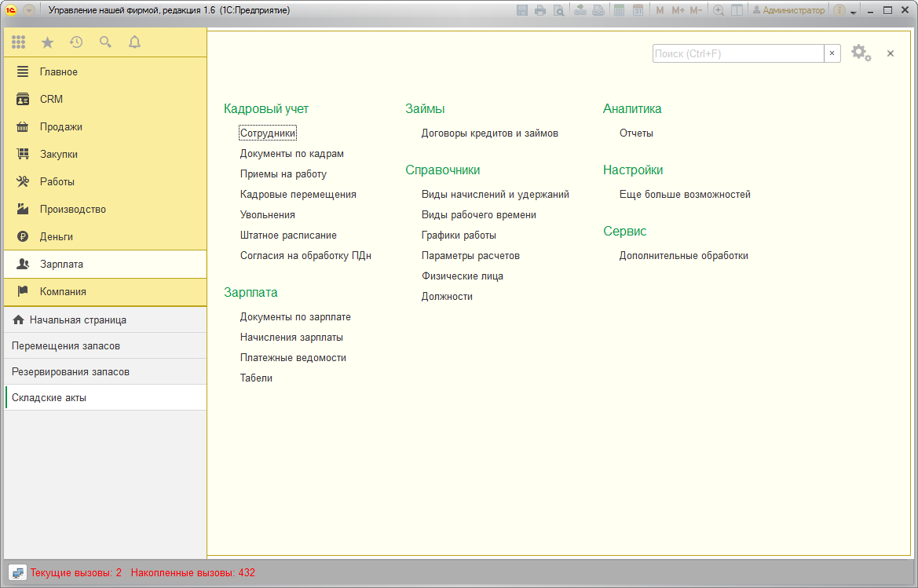This screenshot has height=588, width=918.
Task: Click the calls icon in the status bar
Action: [x=17, y=573]
